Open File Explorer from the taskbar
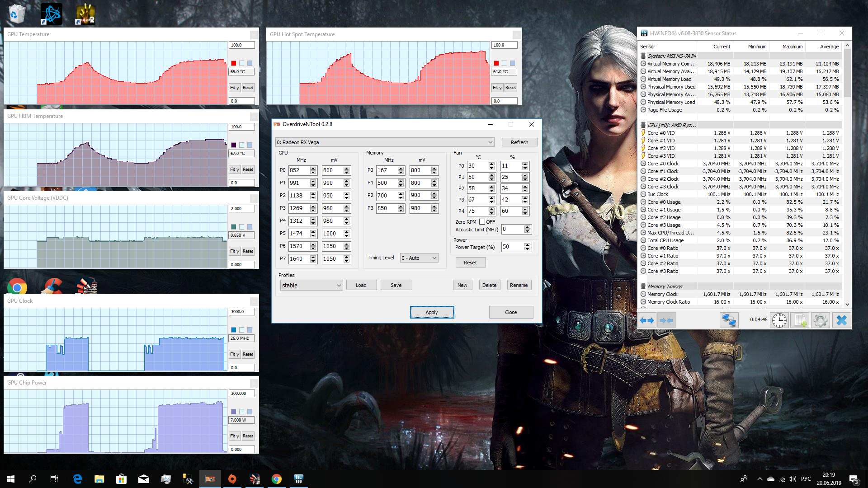Viewport: 868px width, 488px height. pos(99,479)
